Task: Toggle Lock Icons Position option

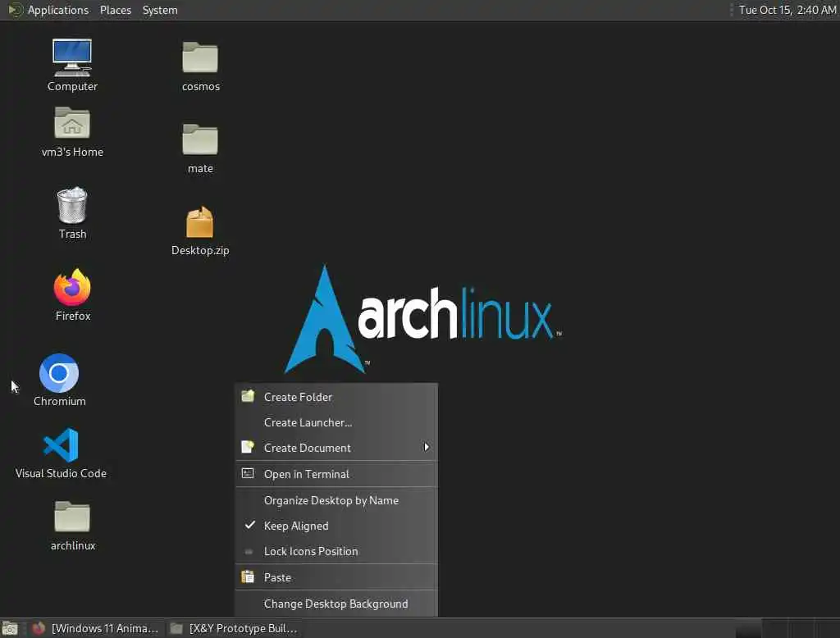Action: [336, 551]
